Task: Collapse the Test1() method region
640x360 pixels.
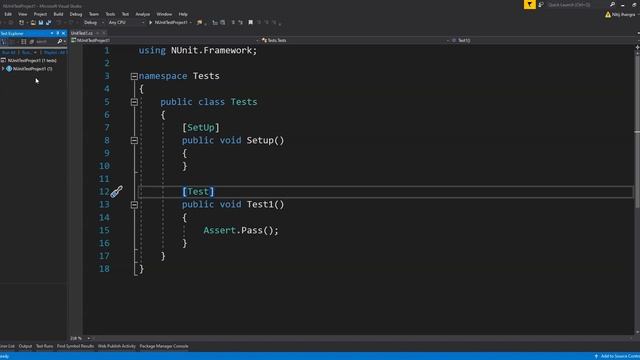Action: pyautogui.click(x=134, y=205)
